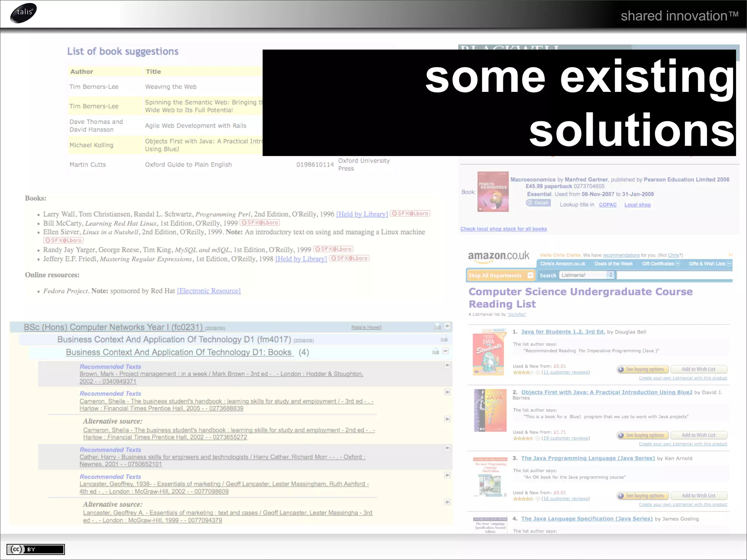Open the Business Context D1: Books link

179,352
